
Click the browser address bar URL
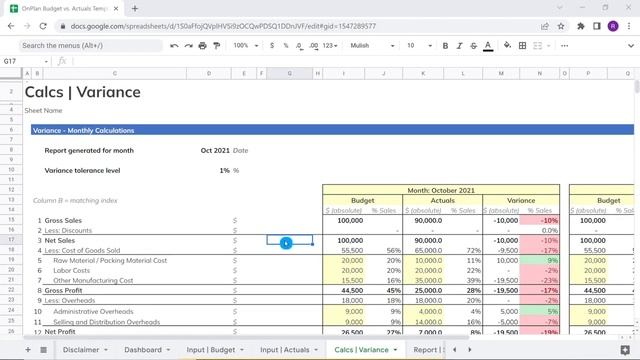(223, 26)
